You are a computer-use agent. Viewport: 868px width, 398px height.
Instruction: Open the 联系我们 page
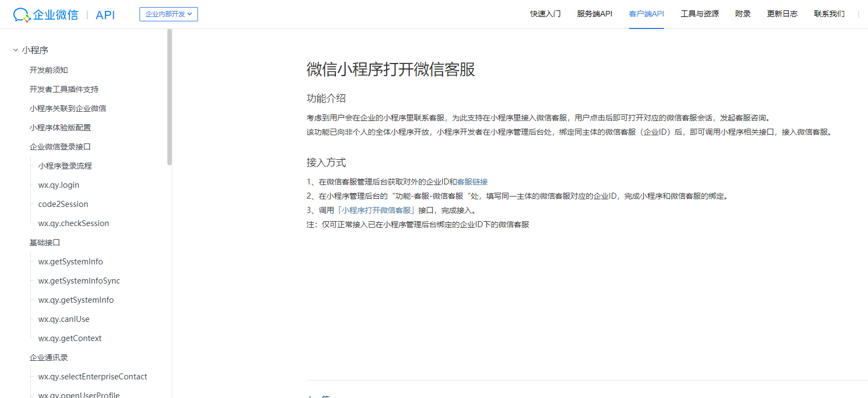829,14
